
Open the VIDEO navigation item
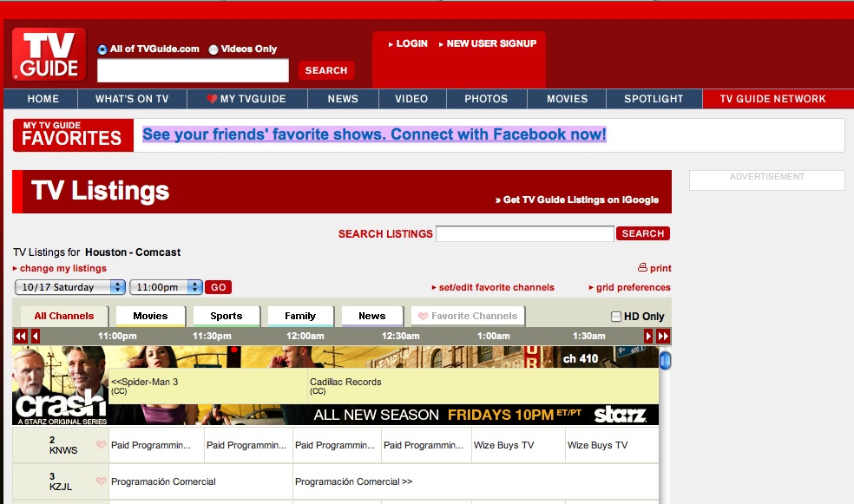tap(411, 99)
